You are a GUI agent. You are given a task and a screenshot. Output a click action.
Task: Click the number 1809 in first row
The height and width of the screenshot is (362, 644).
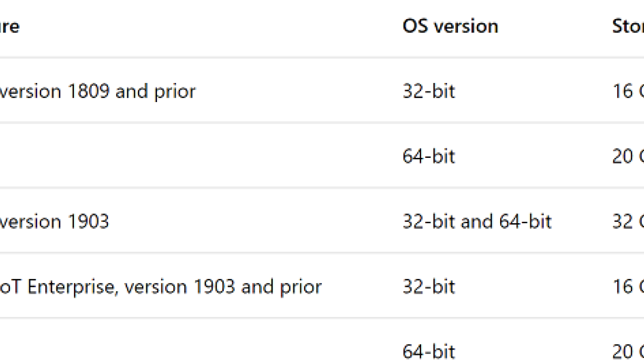click(89, 91)
